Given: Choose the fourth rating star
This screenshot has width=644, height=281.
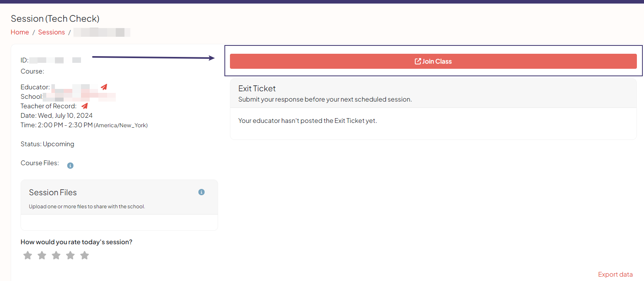Looking at the screenshot, I should click(70, 255).
